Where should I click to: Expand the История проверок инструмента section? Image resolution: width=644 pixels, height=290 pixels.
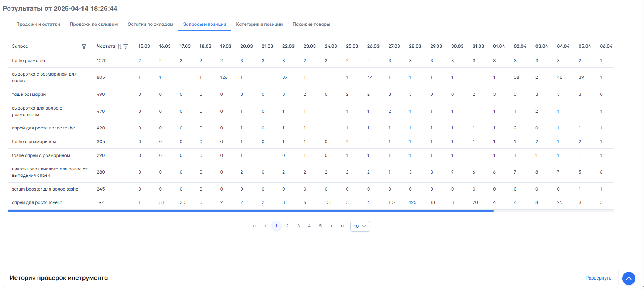coord(598,278)
